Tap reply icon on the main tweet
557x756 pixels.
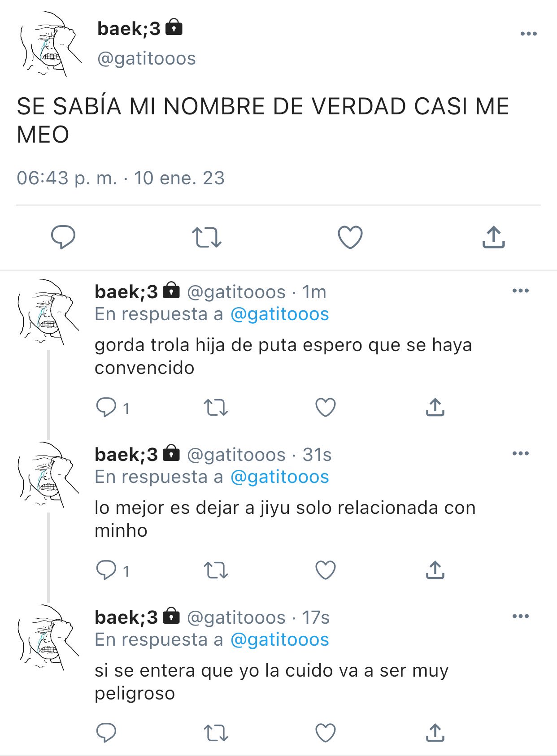pyautogui.click(x=63, y=237)
